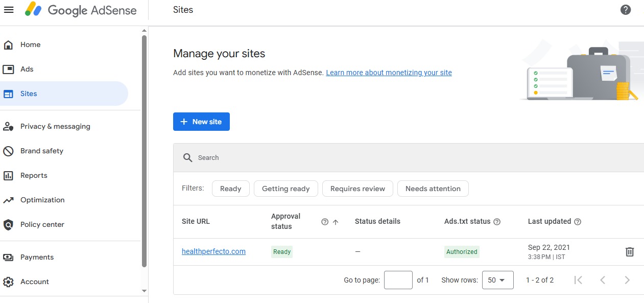Click the New site button

(x=201, y=122)
